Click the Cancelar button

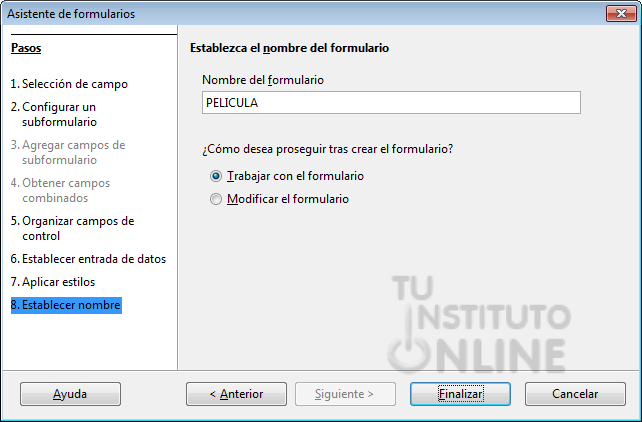pos(575,394)
